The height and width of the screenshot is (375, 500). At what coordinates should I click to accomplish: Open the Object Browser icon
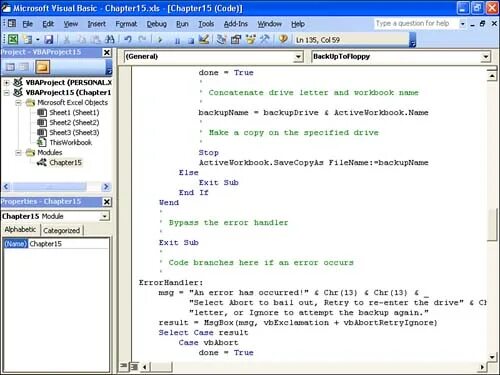(250, 40)
